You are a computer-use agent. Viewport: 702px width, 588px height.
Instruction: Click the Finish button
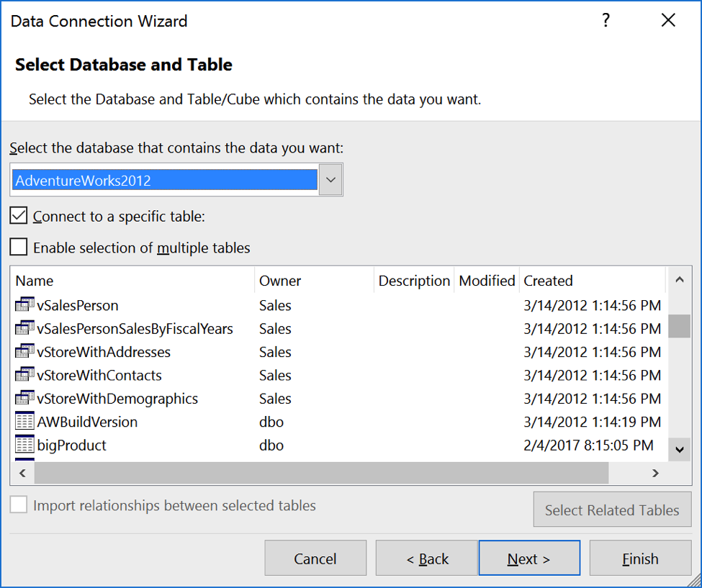tap(640, 558)
